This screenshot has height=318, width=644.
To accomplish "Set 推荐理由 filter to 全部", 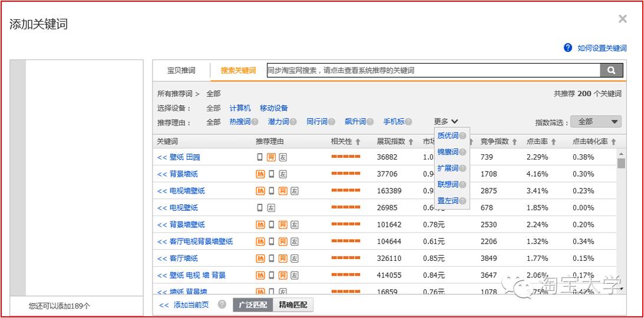I will point(213,122).
